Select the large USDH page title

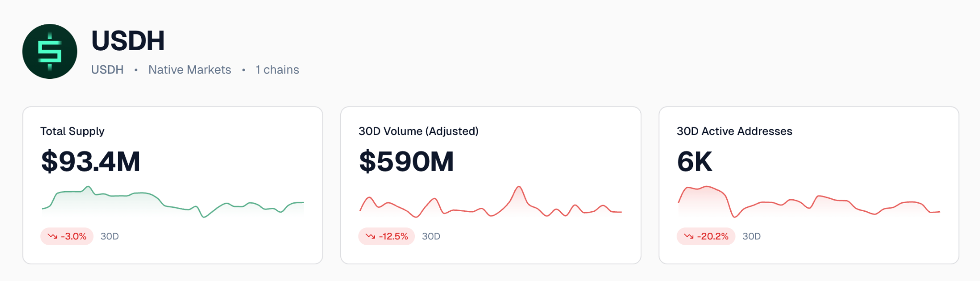click(x=128, y=41)
